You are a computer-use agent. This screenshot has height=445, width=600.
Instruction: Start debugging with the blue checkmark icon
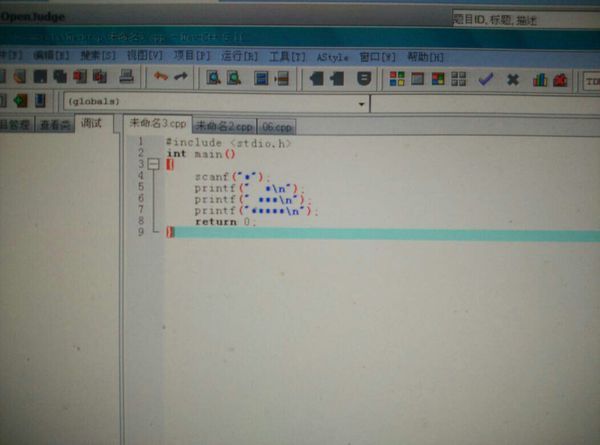coord(486,79)
